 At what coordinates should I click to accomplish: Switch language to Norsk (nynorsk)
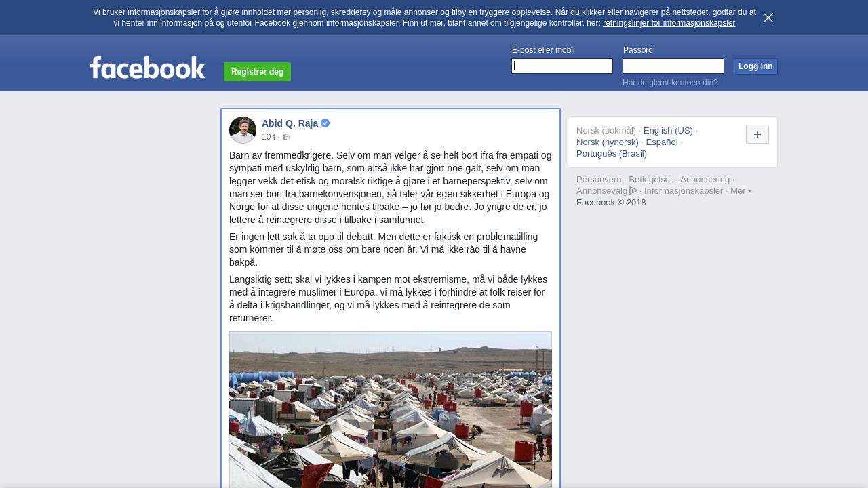pyautogui.click(x=608, y=142)
